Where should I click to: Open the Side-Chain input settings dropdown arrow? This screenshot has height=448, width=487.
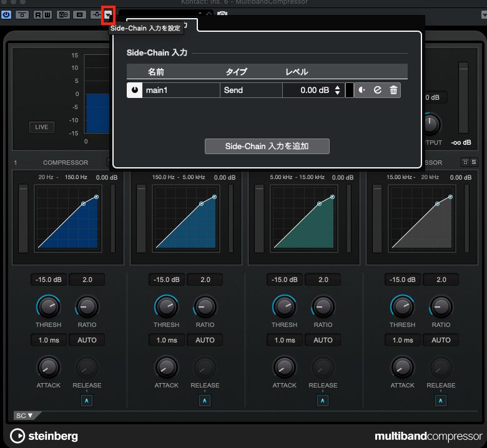(108, 15)
